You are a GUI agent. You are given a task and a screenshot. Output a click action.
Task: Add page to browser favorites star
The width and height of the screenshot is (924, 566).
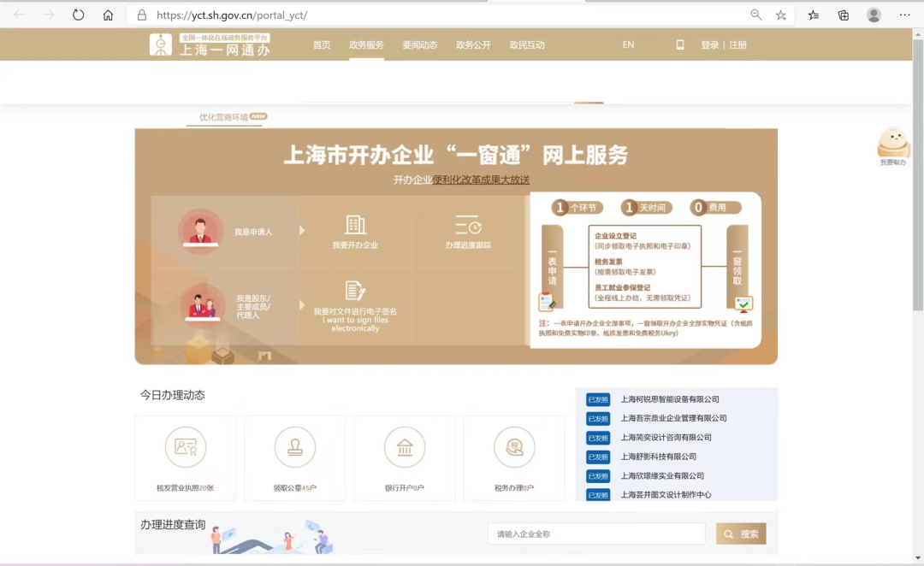click(780, 15)
